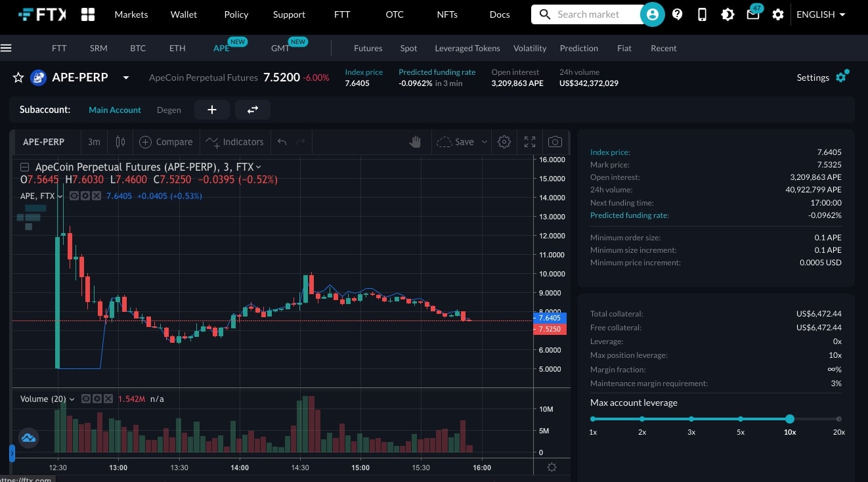
Task: Expand the APE, FTX legend chevron
Action: [60, 196]
